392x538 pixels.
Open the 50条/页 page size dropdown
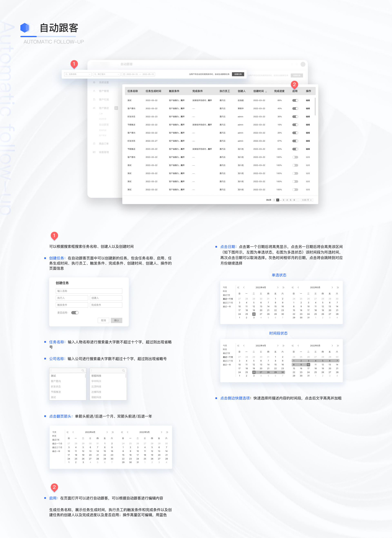pos(307,200)
